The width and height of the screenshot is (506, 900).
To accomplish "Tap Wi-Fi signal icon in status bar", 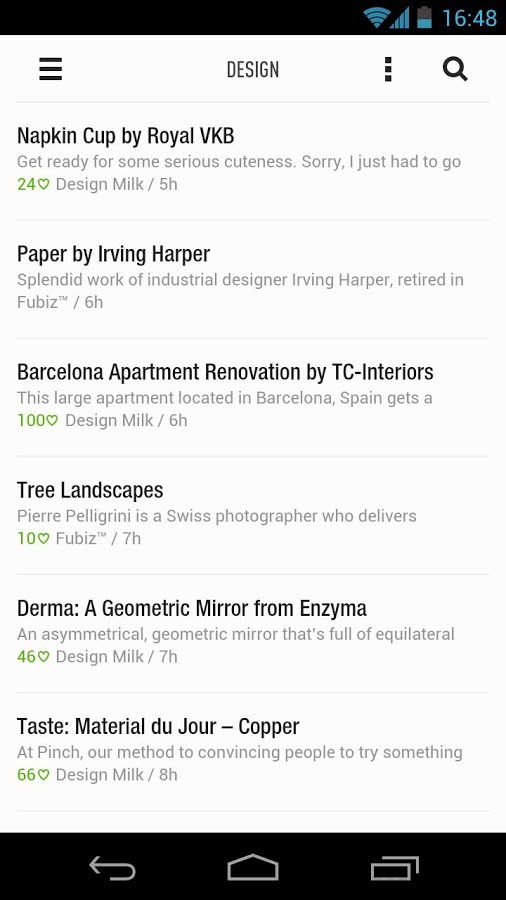I will [377, 18].
